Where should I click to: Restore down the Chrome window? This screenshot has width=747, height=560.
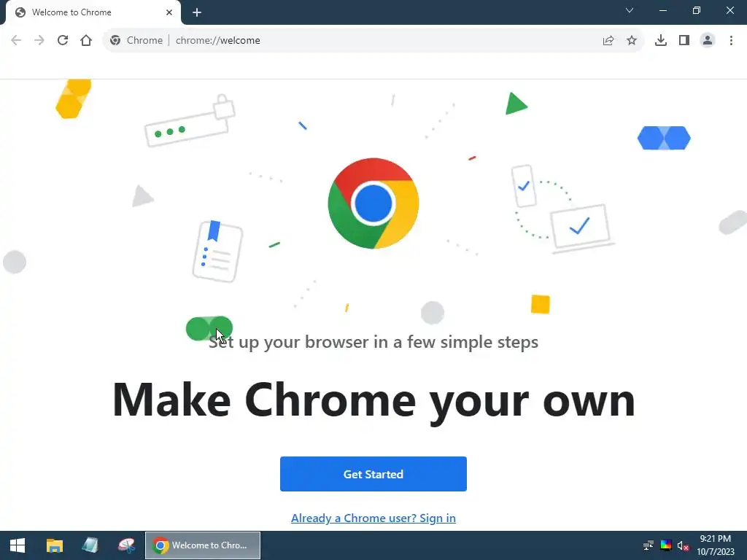[x=697, y=10]
